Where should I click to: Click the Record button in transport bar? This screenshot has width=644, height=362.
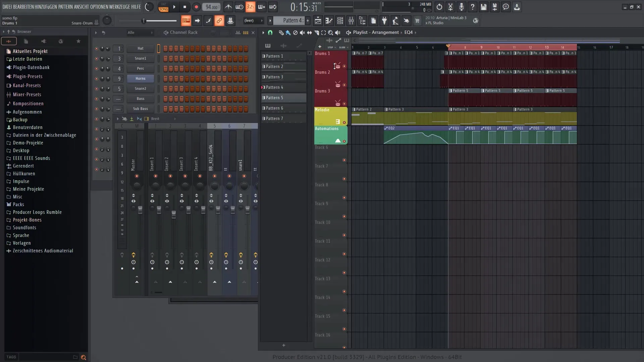(196, 7)
